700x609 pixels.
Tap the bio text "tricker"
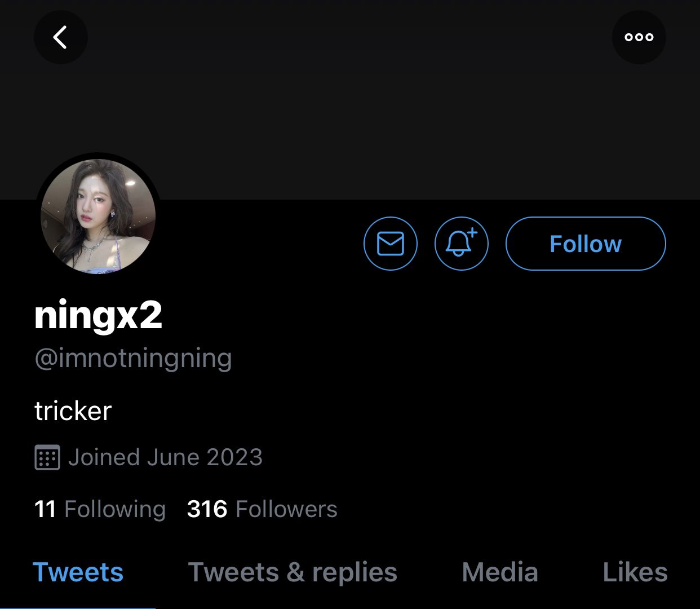click(73, 411)
